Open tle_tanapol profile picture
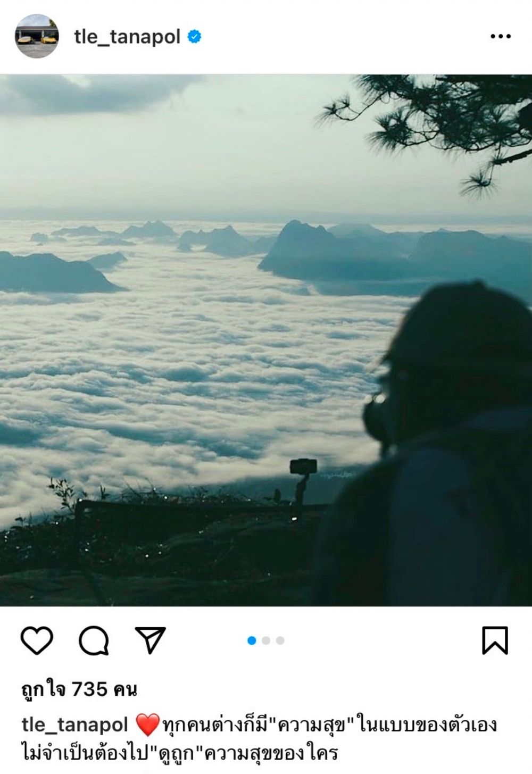 point(37,36)
